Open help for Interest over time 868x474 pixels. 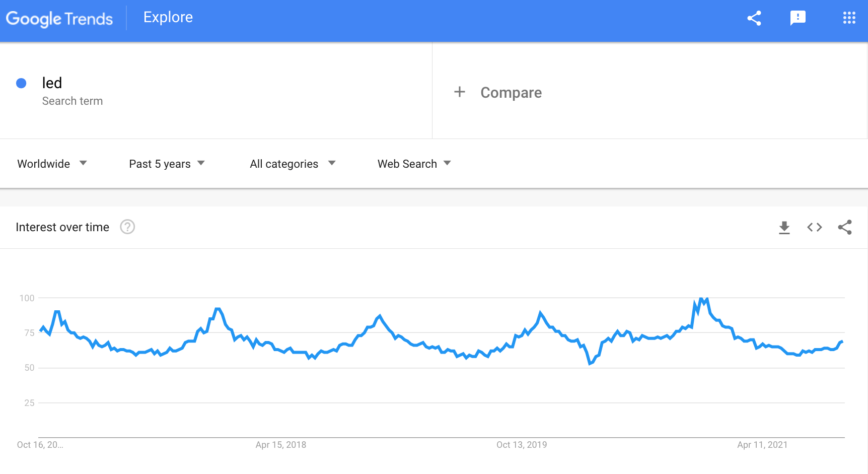pos(127,227)
